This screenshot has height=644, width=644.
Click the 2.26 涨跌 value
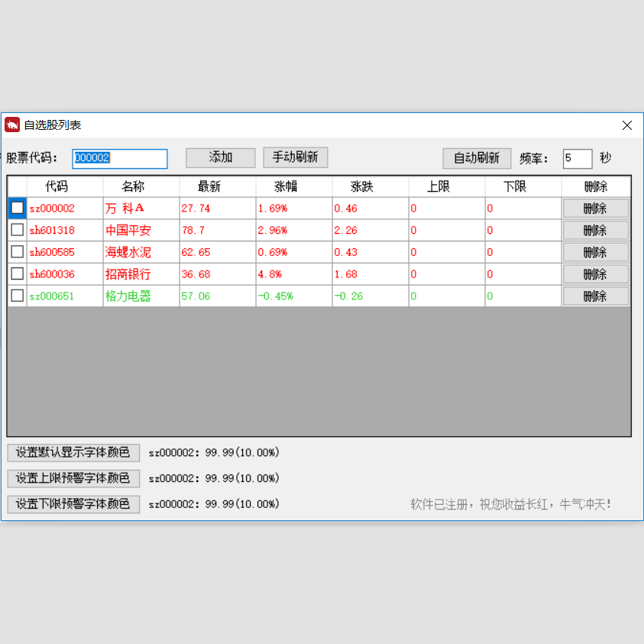point(371,230)
